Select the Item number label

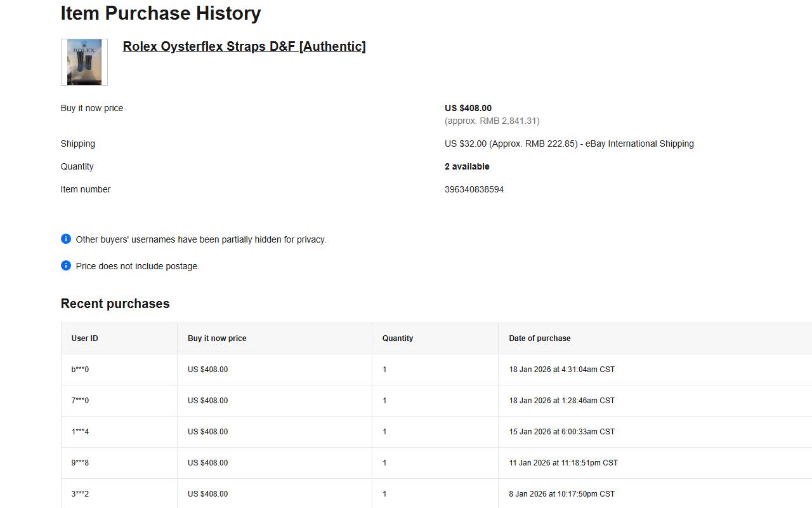tap(86, 189)
